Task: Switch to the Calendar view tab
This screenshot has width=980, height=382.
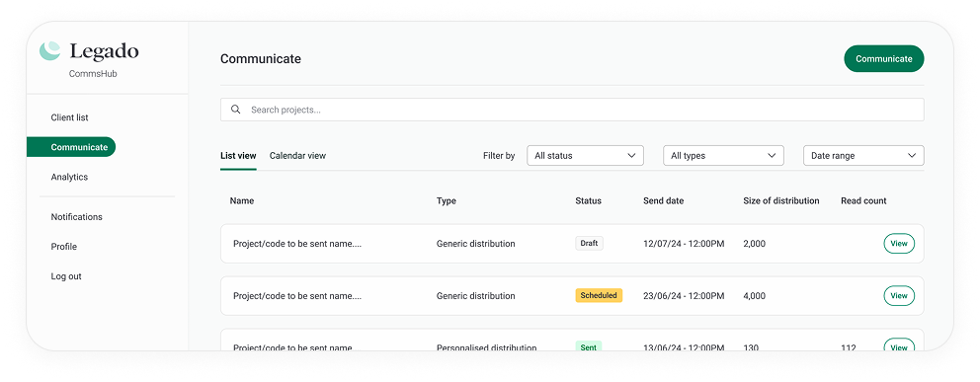Action: (297, 156)
